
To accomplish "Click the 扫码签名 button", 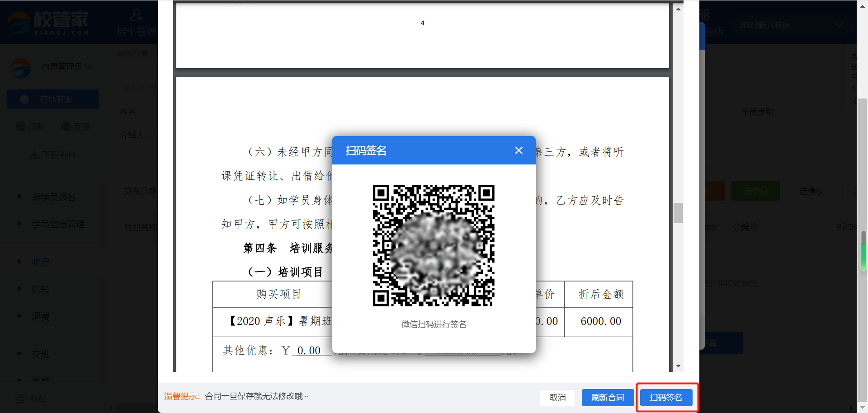I will pos(666,398).
